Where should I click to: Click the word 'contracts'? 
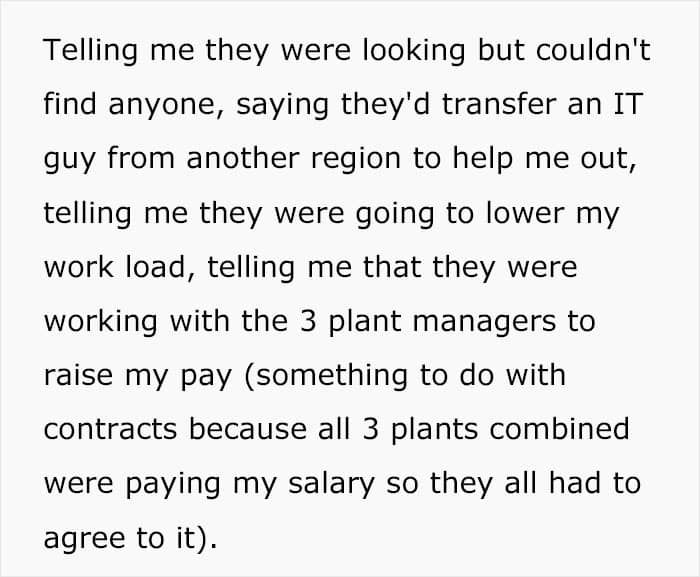[x=111, y=429]
